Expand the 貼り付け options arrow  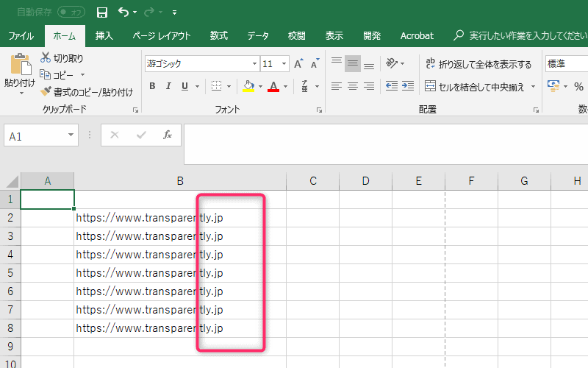tap(21, 93)
